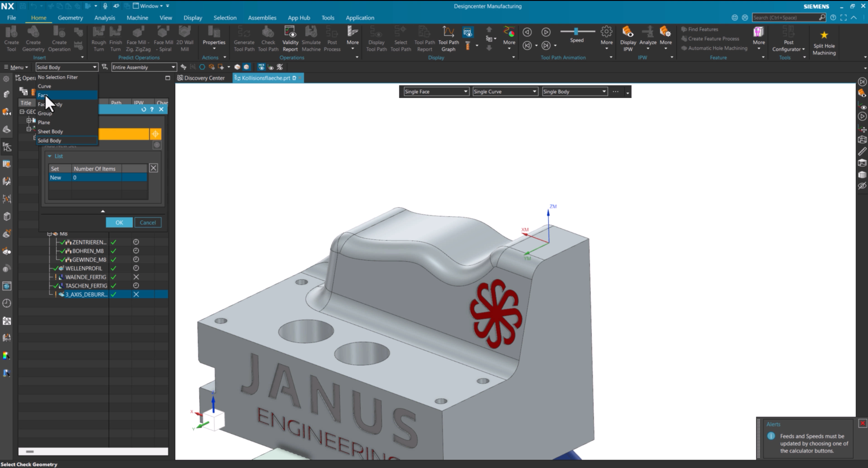Open the Discovery Center tab
Image resolution: width=868 pixels, height=468 pixels.
pyautogui.click(x=201, y=78)
